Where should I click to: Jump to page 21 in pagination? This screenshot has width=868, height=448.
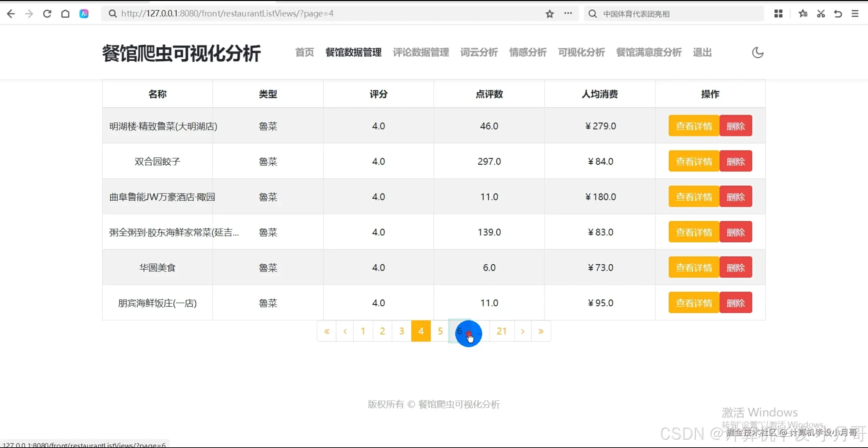click(501, 331)
